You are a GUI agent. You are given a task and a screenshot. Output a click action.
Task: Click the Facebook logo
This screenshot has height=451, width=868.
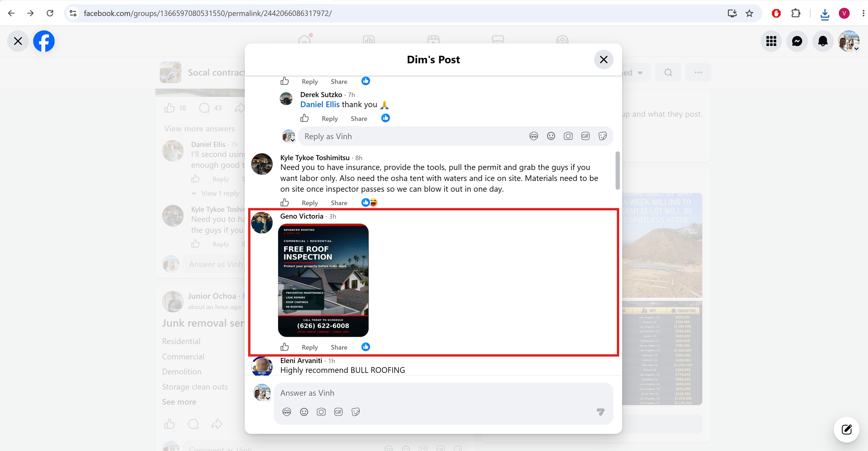(x=44, y=41)
